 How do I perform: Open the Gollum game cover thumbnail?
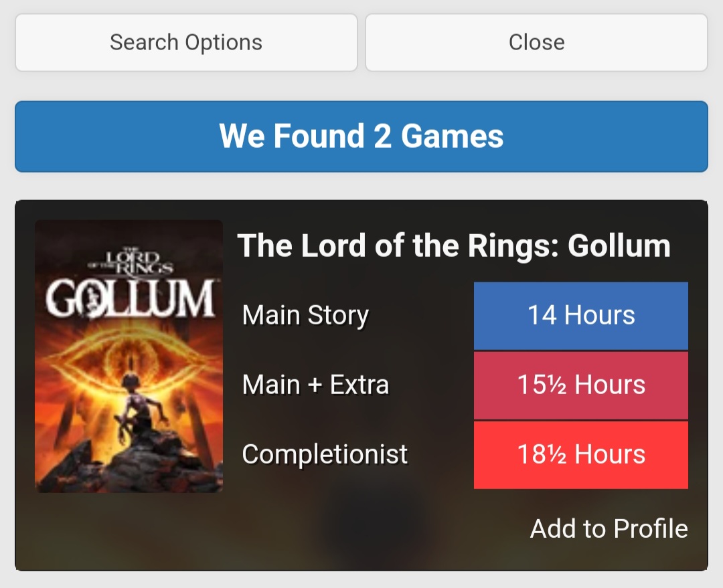[x=129, y=356]
